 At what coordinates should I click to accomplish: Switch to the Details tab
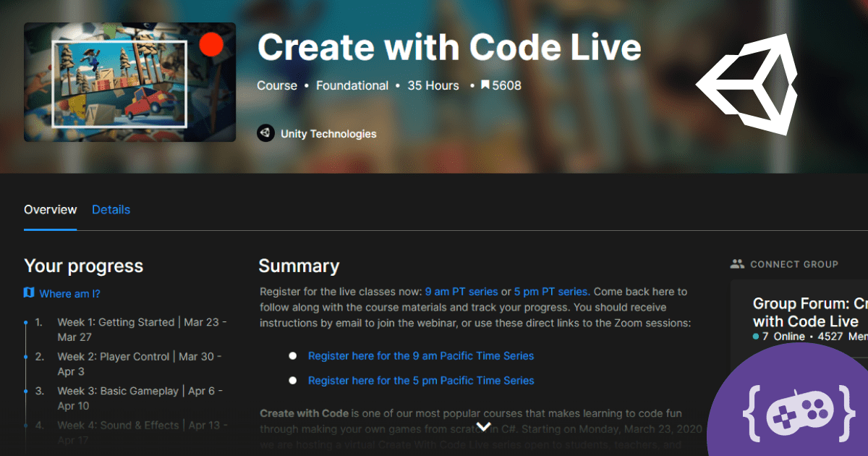tap(111, 209)
